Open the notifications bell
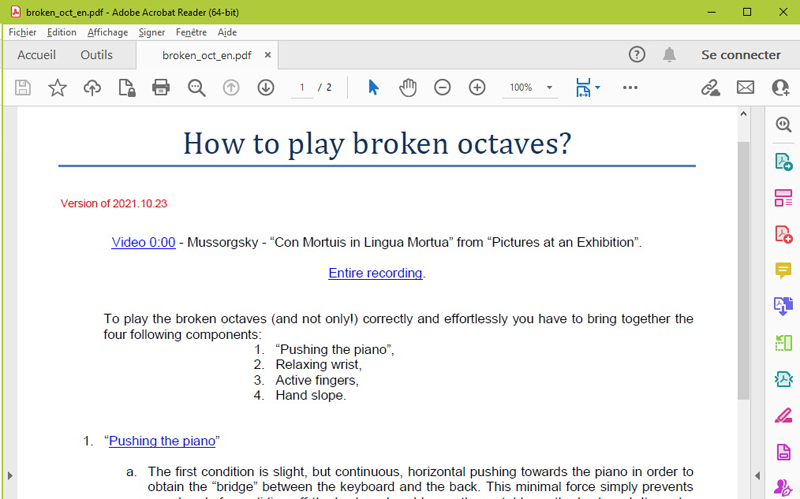 tap(669, 55)
